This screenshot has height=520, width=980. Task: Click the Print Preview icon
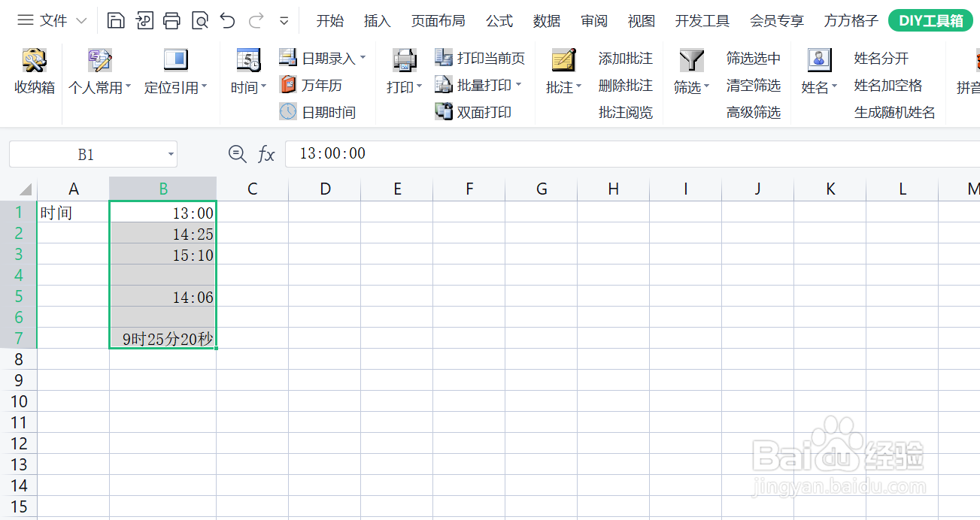(x=199, y=20)
